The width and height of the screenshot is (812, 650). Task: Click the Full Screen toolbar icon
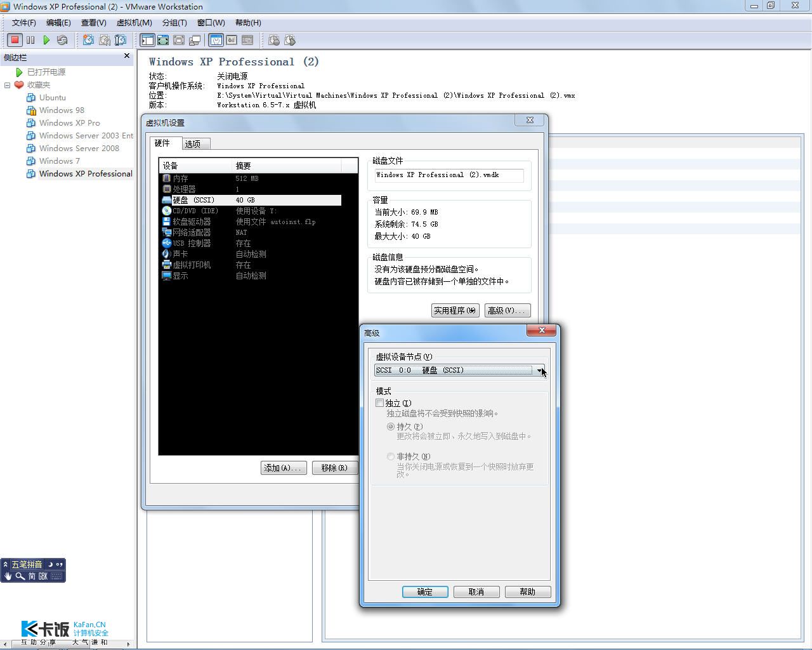point(179,40)
